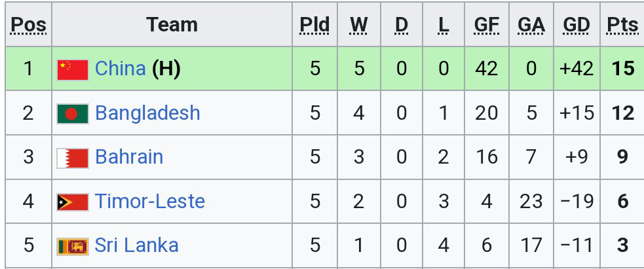Click the Timor-Leste flag icon

72,202
